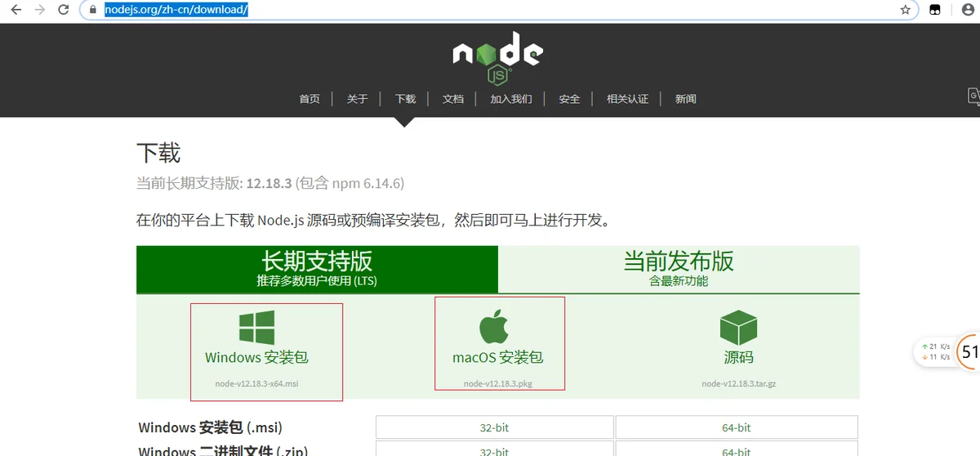Select the 长期支持版 LTS tab
Image resolution: width=980 pixels, height=456 pixels.
point(317,269)
